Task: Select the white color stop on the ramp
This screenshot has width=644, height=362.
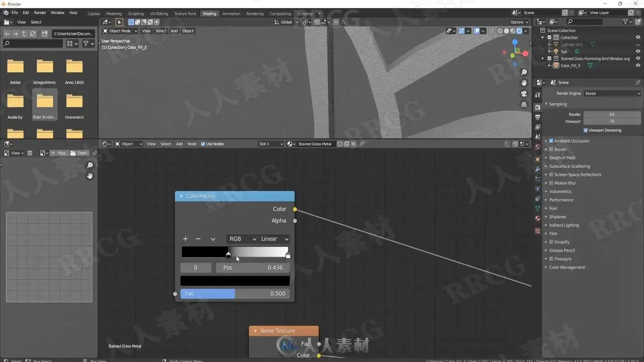Action: [x=288, y=255]
